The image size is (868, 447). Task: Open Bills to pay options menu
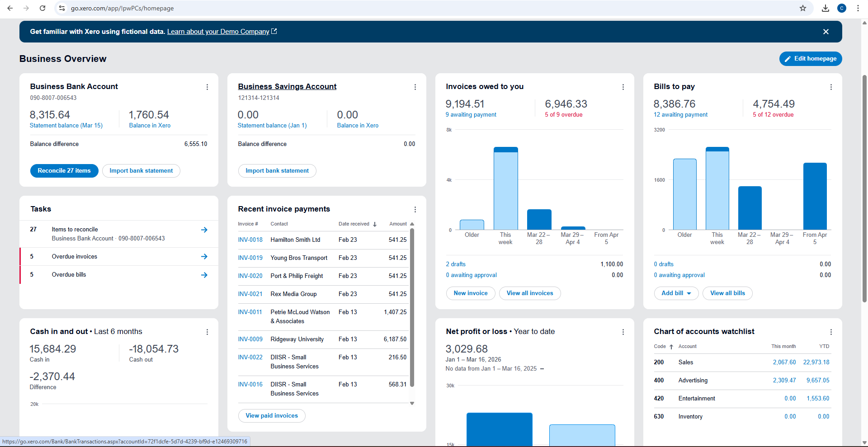[x=831, y=87]
